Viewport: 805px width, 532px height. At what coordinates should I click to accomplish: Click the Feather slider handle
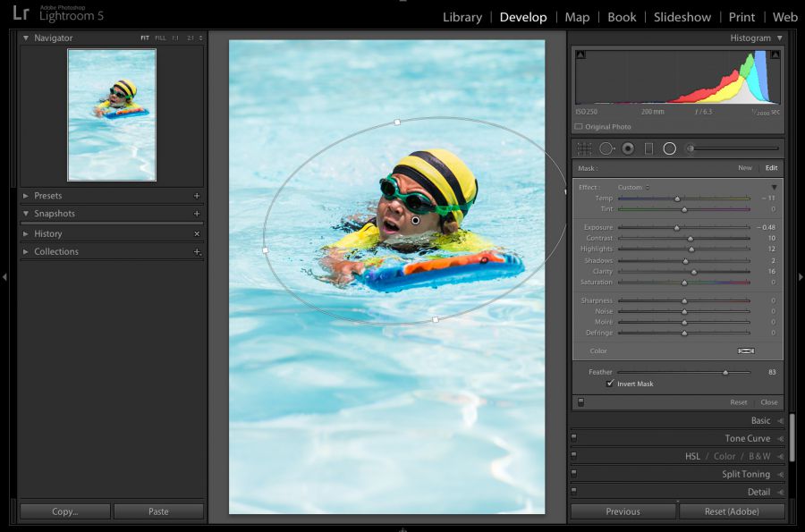(x=724, y=372)
